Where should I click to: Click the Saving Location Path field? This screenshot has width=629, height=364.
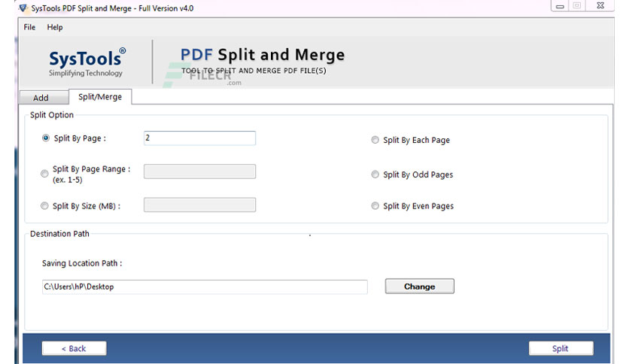(205, 287)
